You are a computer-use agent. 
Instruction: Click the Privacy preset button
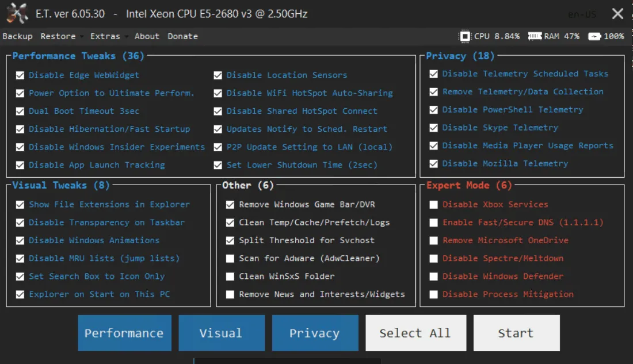coord(315,333)
